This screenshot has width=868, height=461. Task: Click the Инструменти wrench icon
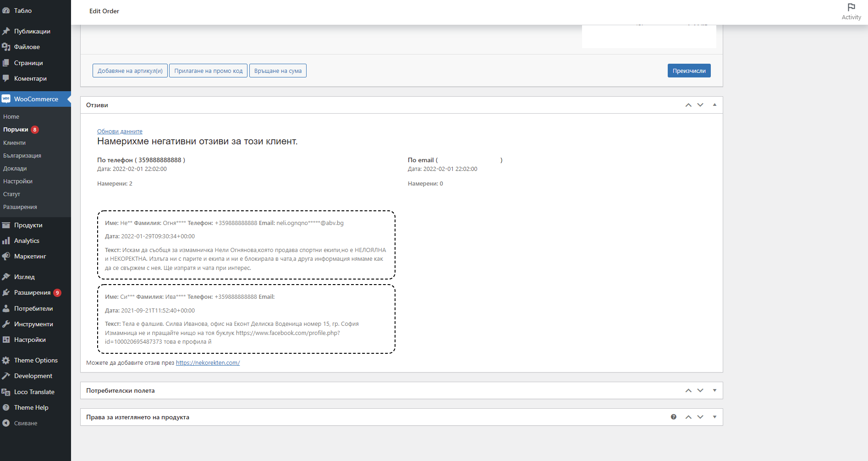click(x=6, y=324)
